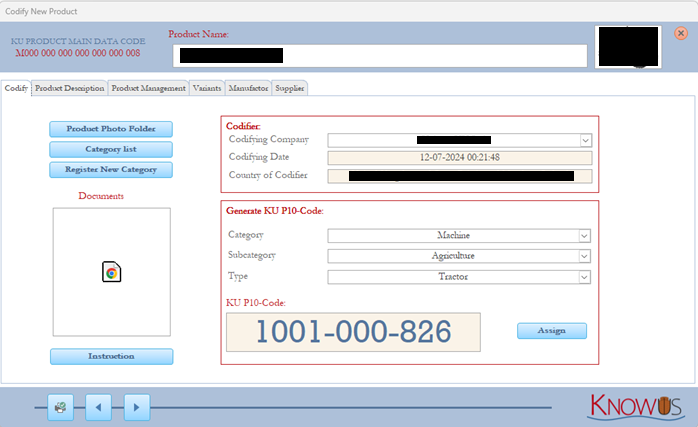
Task: Click the main data code M000 000 ... 008
Action: point(78,53)
